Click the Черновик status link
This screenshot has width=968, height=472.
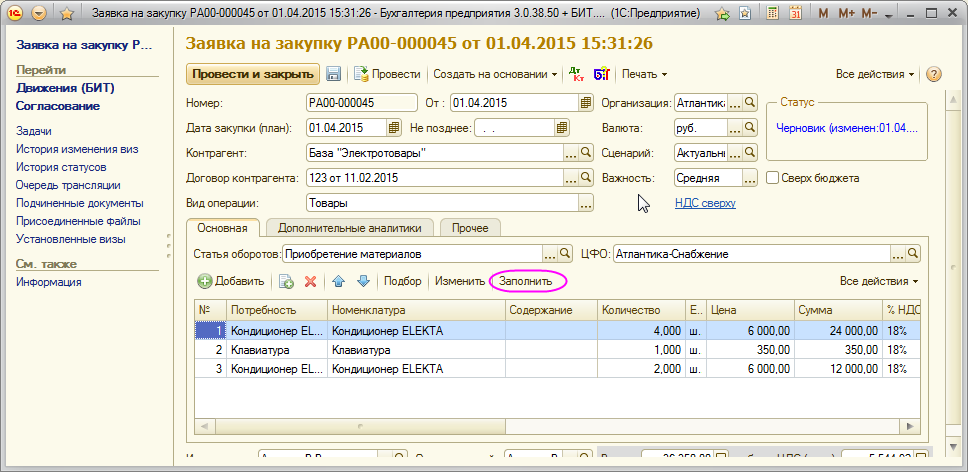point(847,128)
